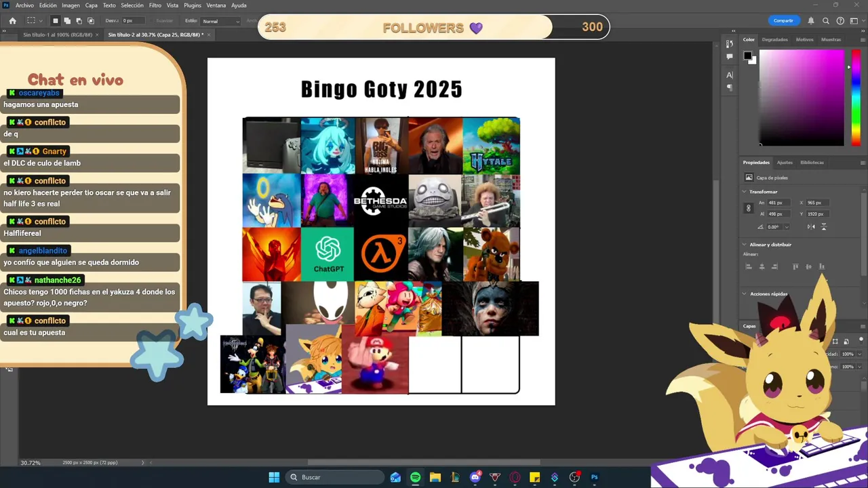This screenshot has height=488, width=868.
Task: Align vertical centers in Alinear section
Action: click(808, 267)
